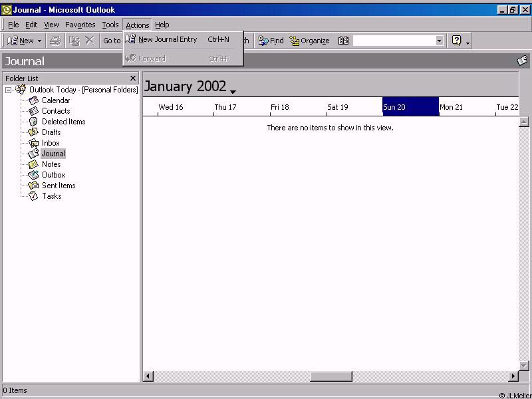
Task: Close the Folder List pane
Action: click(132, 78)
